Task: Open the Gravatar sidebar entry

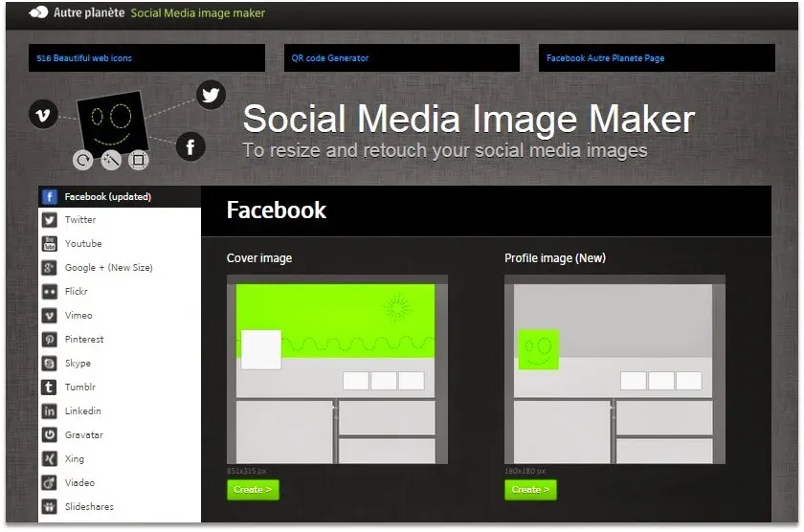Action: 84,435
